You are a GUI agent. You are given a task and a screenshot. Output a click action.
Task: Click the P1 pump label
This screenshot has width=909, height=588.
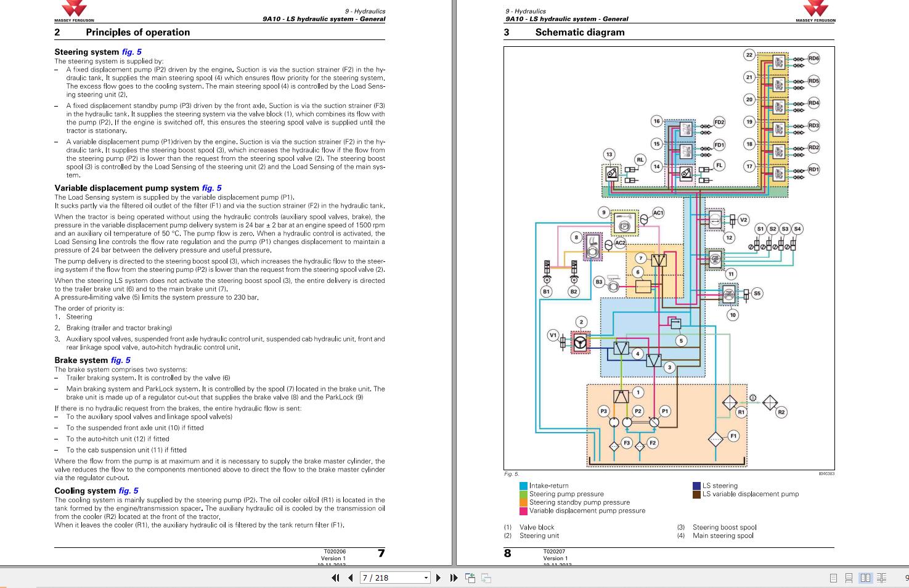click(665, 411)
